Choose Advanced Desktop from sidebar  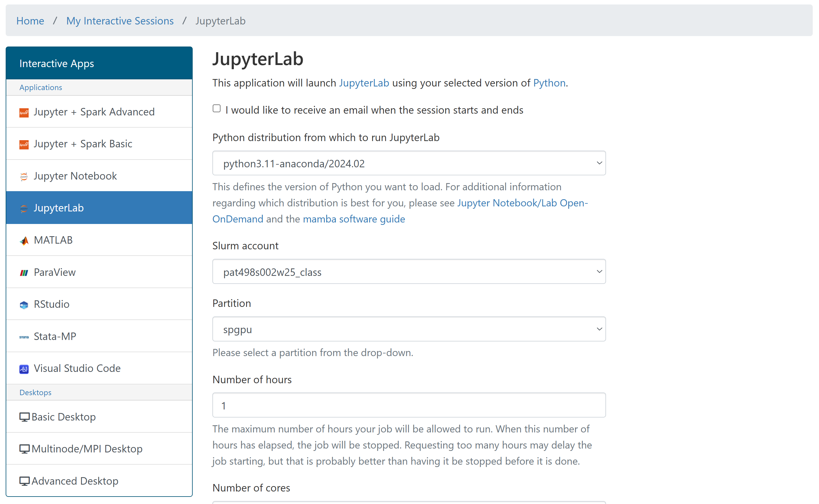pos(75,481)
